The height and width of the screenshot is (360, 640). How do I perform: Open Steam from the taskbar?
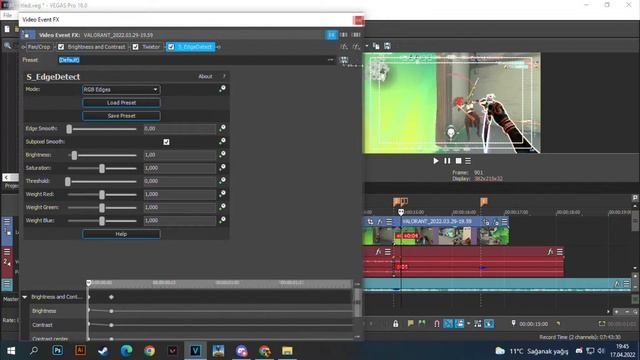coord(103,351)
